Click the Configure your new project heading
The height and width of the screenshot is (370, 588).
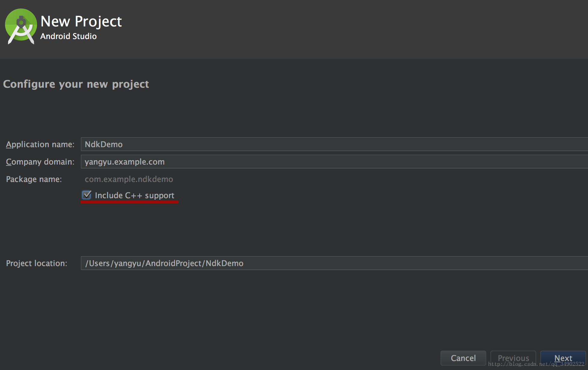76,84
